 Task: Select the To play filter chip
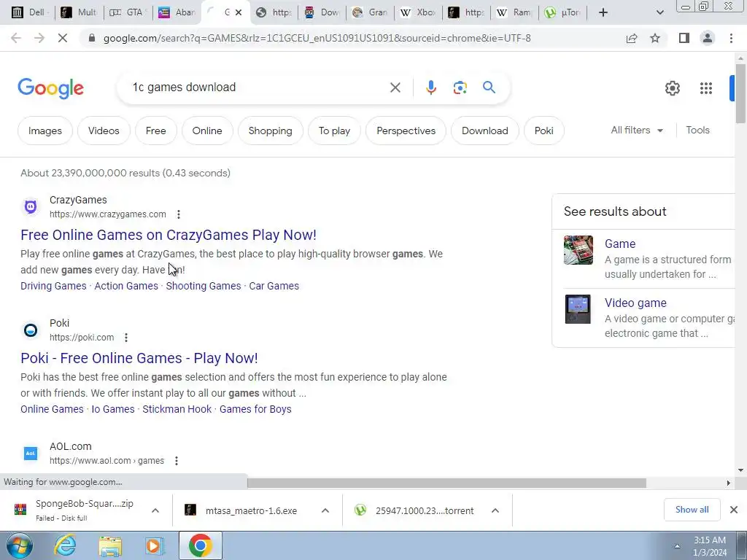click(334, 131)
